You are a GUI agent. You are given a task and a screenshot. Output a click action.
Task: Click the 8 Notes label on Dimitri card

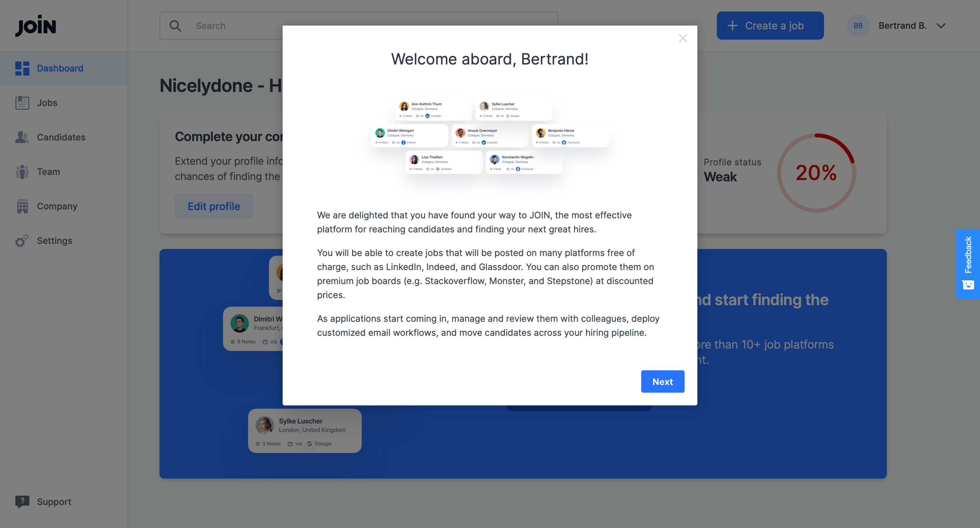pyautogui.click(x=243, y=342)
